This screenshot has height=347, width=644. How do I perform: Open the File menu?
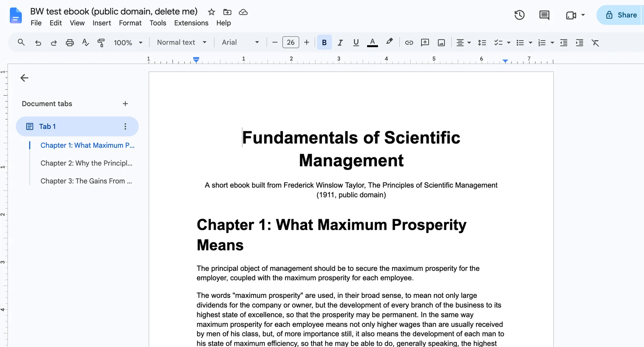pos(36,23)
